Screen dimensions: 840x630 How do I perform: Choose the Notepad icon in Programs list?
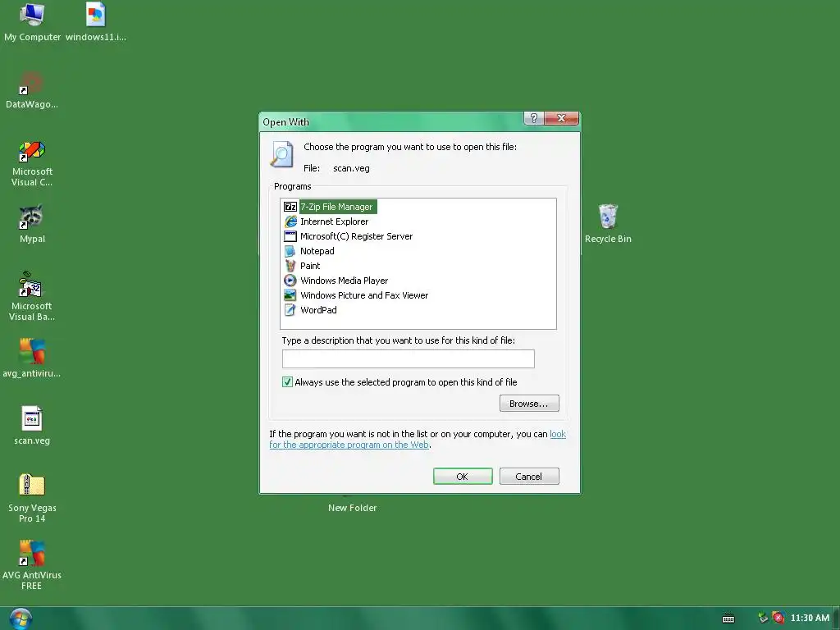290,251
